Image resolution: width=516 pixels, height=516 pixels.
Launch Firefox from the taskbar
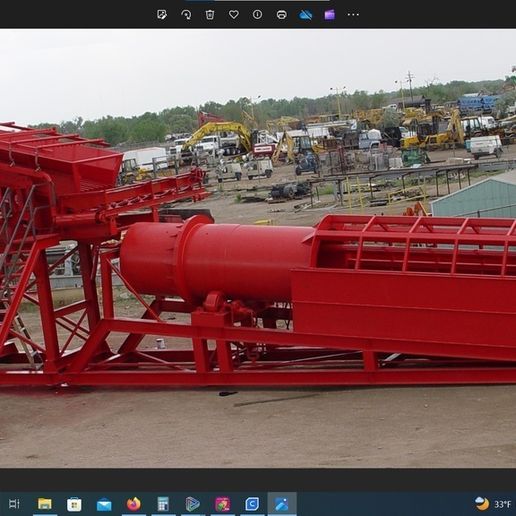pyautogui.click(x=134, y=504)
